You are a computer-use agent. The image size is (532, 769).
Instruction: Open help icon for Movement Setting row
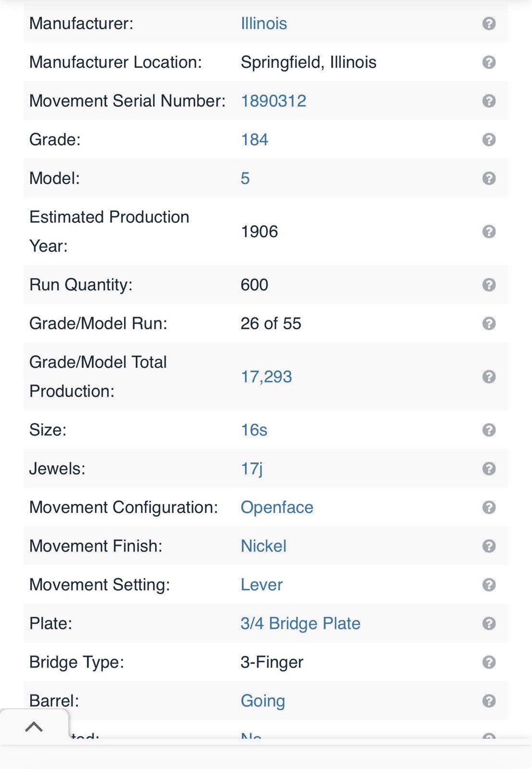tap(489, 585)
